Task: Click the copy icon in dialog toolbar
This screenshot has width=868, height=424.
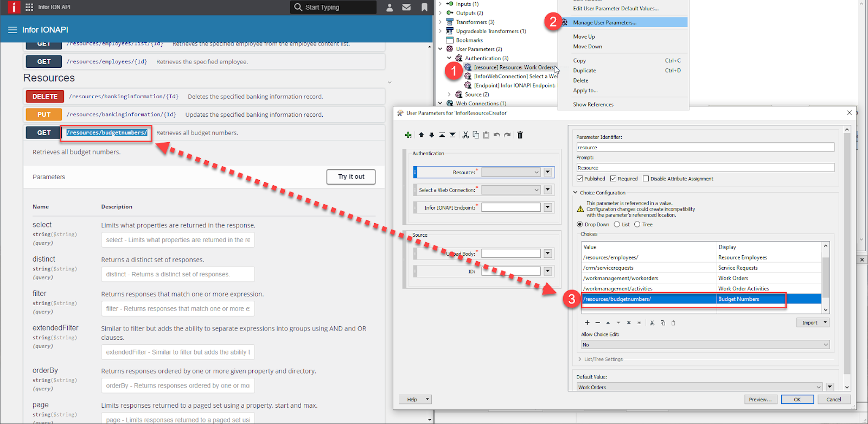Action: pyautogui.click(x=476, y=135)
